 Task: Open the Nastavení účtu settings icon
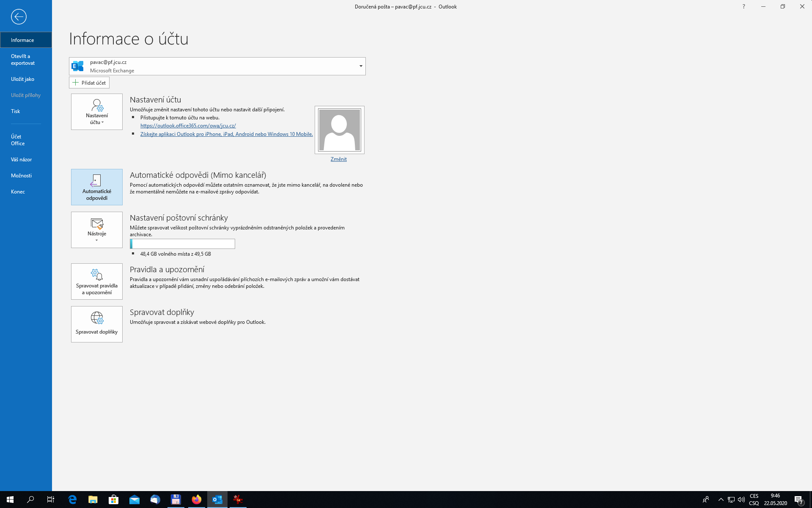[x=96, y=111]
